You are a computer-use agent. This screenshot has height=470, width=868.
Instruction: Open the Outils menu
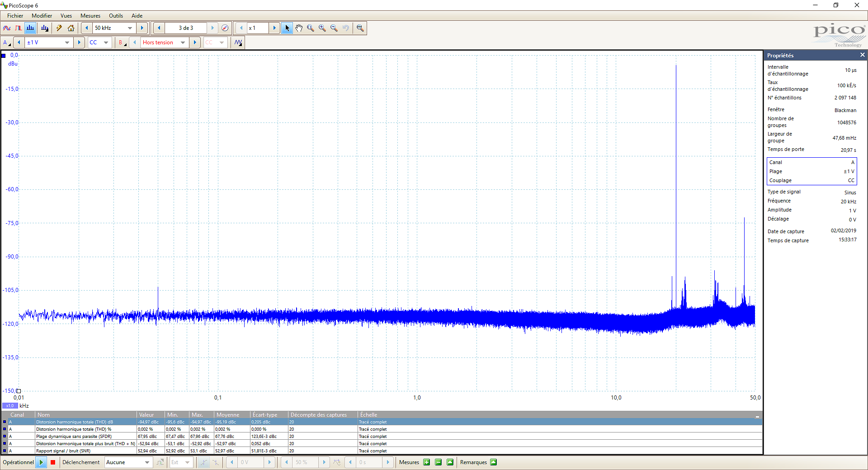click(116, 15)
